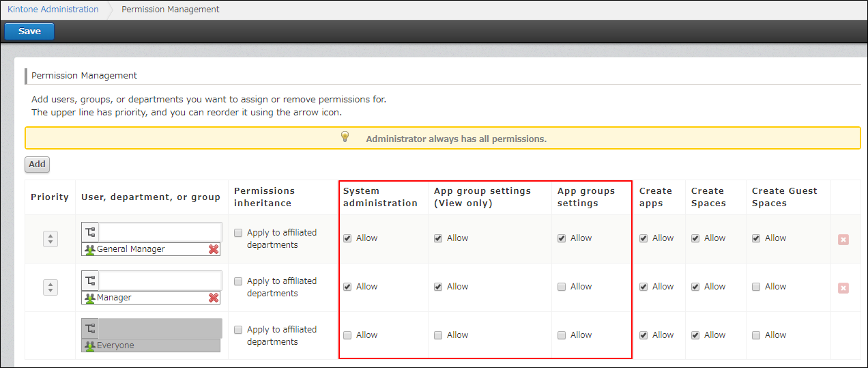Disable System administration for General Manager

click(347, 238)
